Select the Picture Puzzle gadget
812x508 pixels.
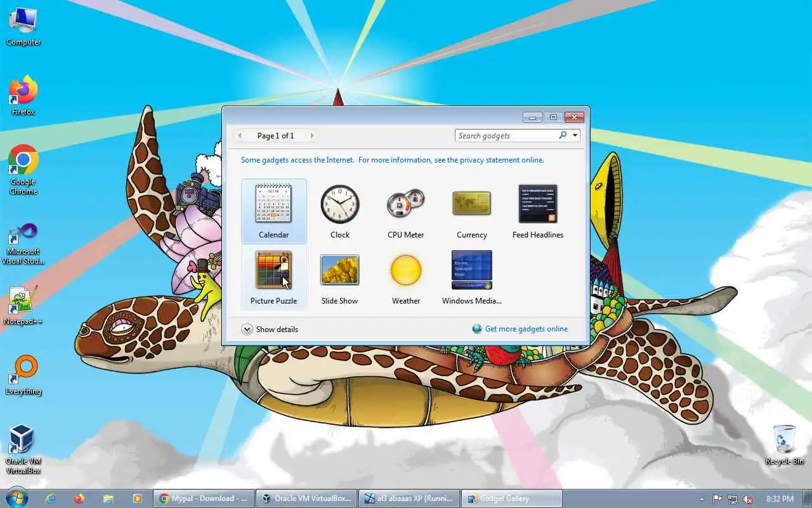[273, 277]
